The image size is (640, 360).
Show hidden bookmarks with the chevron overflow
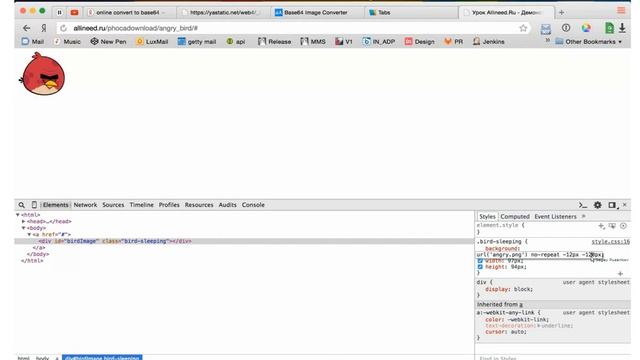tap(548, 40)
